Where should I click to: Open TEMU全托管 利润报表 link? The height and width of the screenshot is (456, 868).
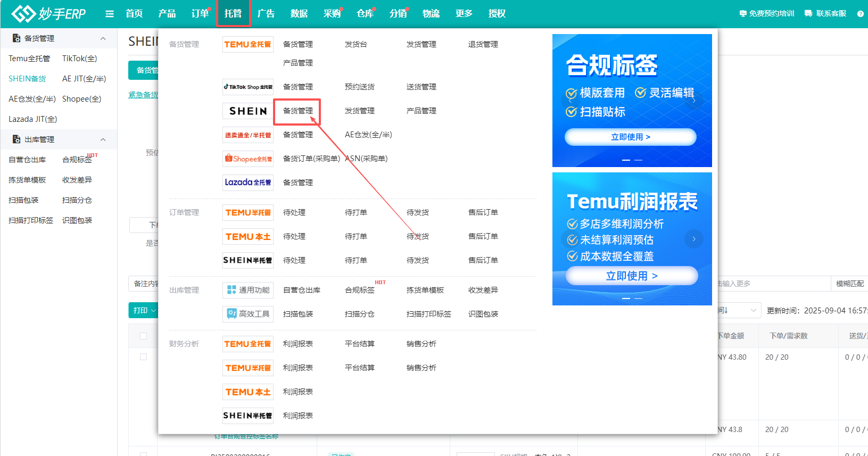298,344
